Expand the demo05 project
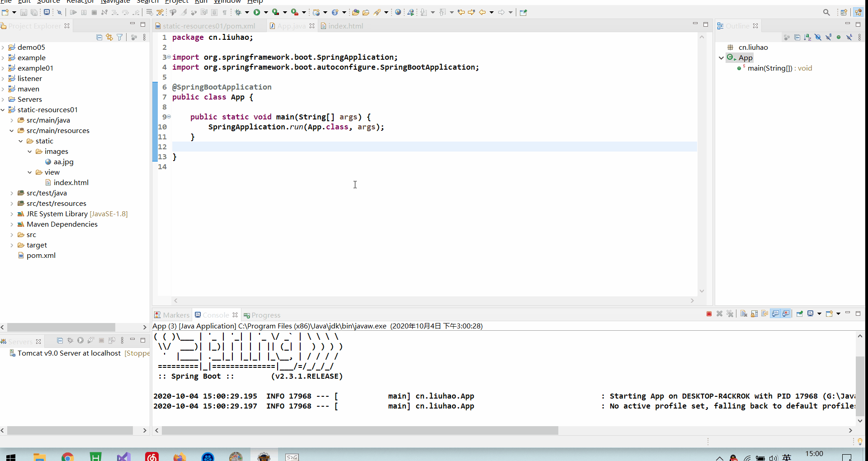The height and width of the screenshot is (461, 868). click(3, 47)
